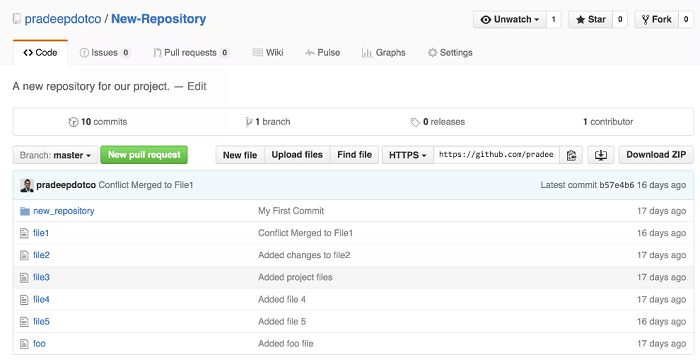Image resolution: width=700 pixels, height=362 pixels.
Task: Open file4
Action: (x=42, y=300)
